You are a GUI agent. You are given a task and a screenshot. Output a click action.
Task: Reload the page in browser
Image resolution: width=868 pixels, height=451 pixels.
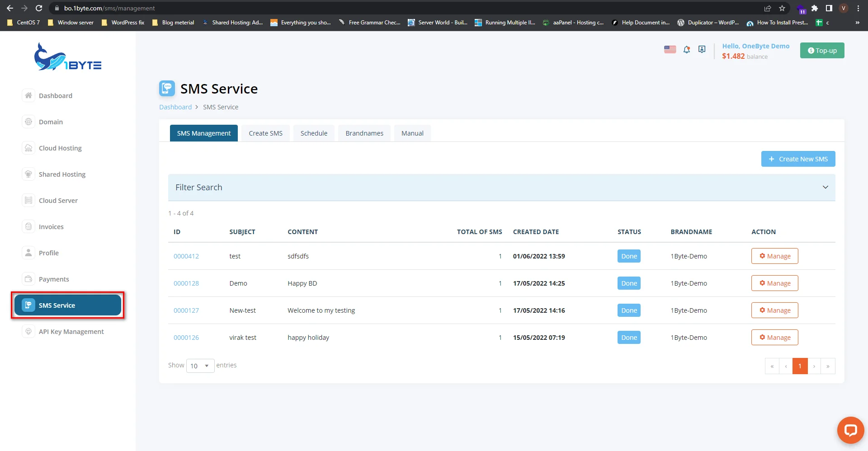coord(39,8)
